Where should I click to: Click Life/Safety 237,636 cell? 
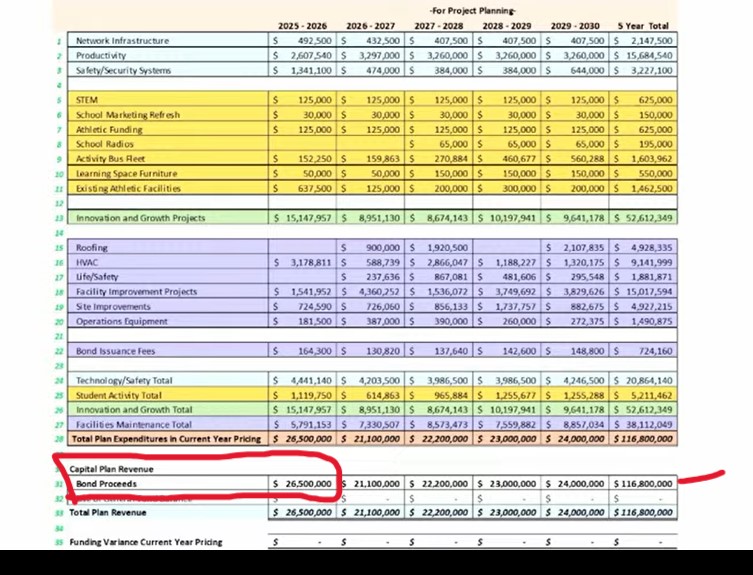click(x=371, y=277)
